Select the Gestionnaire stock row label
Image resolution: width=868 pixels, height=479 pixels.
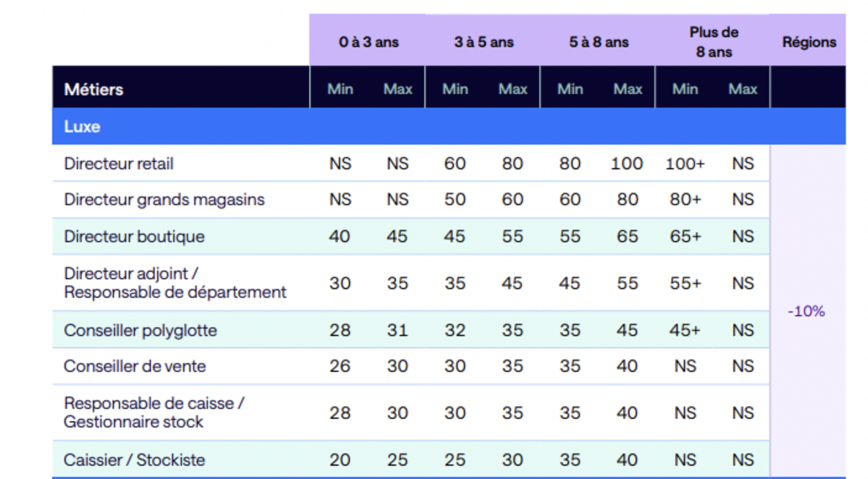coord(133,422)
